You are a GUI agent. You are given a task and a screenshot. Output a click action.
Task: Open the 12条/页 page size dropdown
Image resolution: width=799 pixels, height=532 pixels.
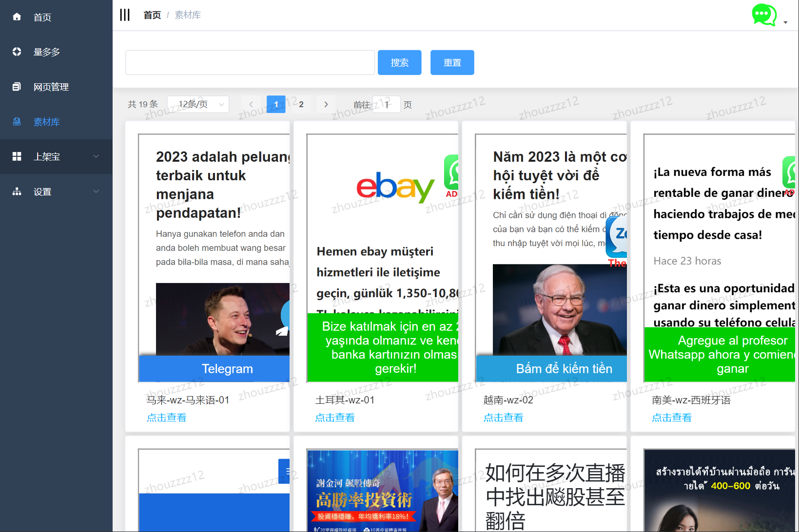click(198, 104)
